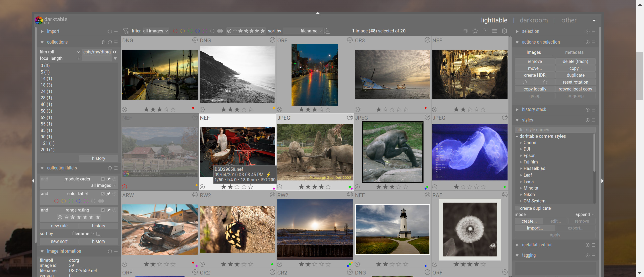Open global preferences gear icon
644x277 pixels.
[x=504, y=31]
